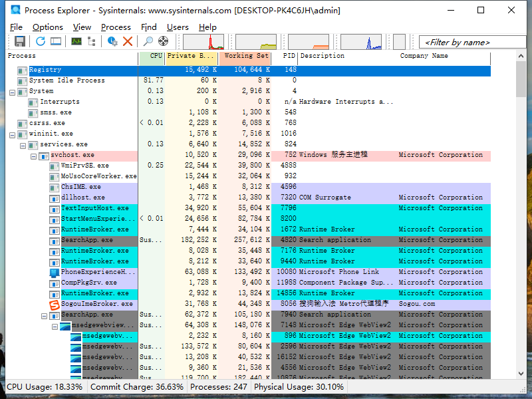Collapse the System process tree node
The image size is (532, 399).
point(12,92)
